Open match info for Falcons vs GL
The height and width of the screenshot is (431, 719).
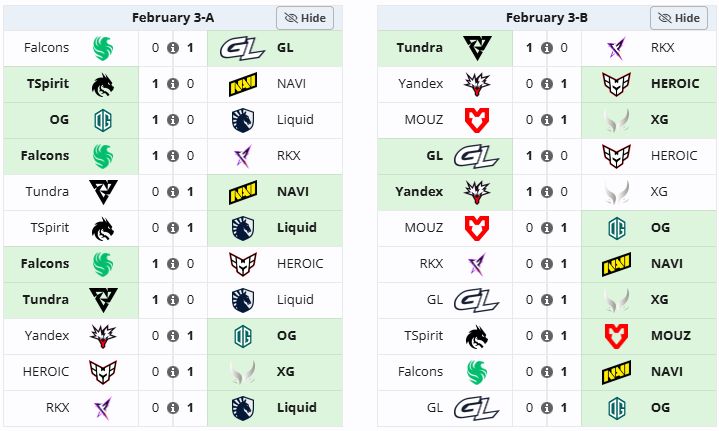coord(172,48)
